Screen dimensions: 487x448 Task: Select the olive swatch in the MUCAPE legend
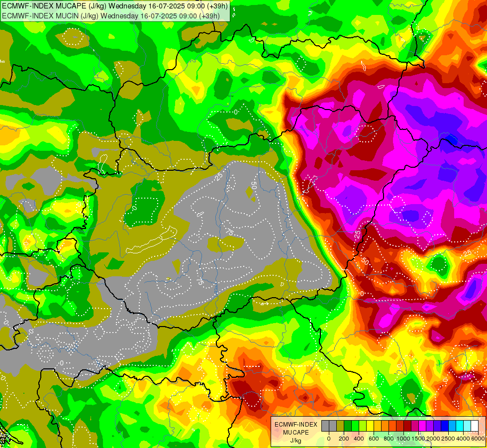point(340,426)
